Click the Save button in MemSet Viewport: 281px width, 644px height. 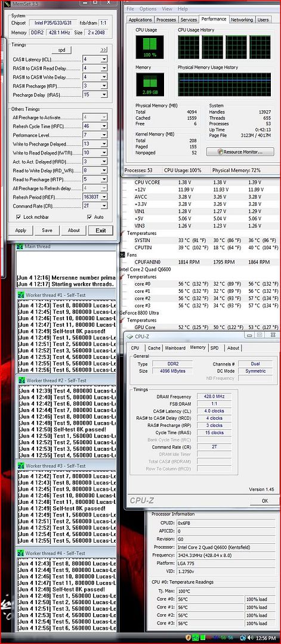(x=47, y=230)
